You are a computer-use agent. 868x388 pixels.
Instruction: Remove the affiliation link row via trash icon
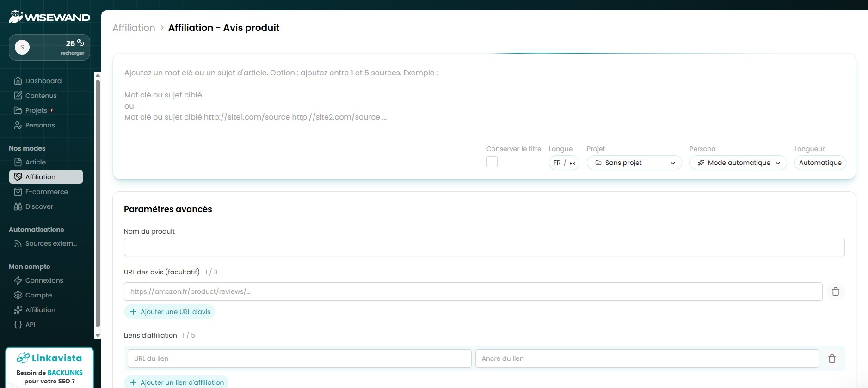[831, 358]
